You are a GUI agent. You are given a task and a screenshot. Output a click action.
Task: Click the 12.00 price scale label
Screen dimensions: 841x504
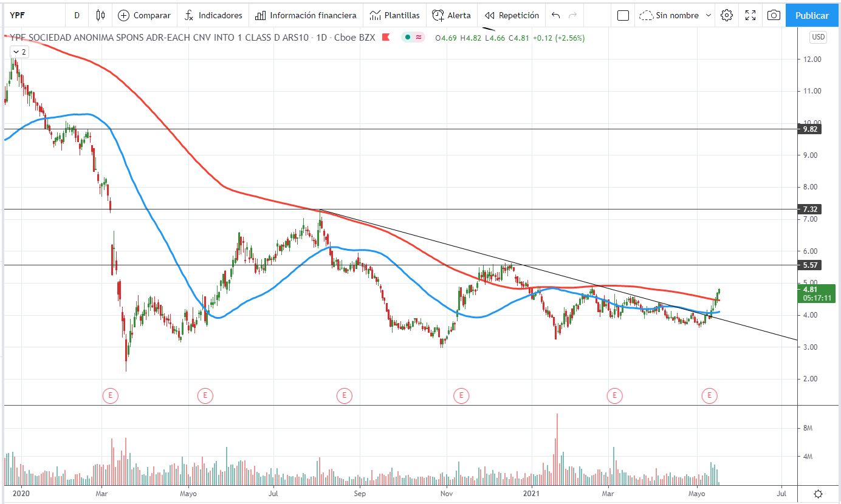click(812, 60)
